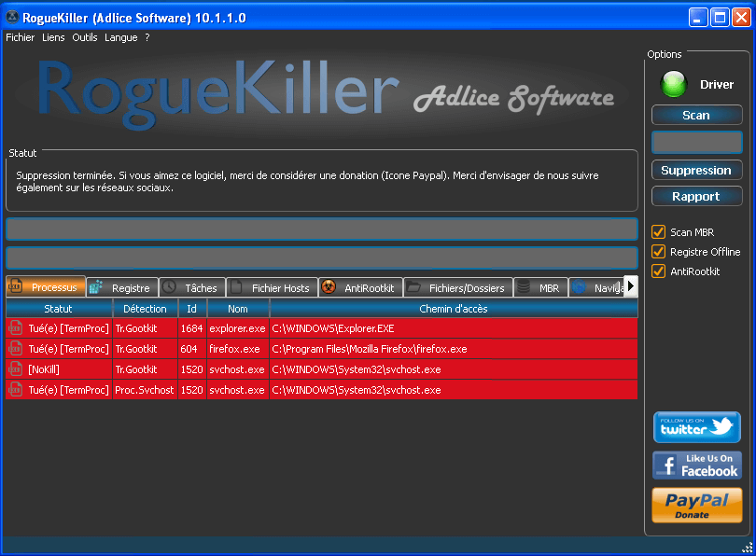Click the Twitter follow icon
Viewport: 756px width, 556px height.
pyautogui.click(x=696, y=427)
